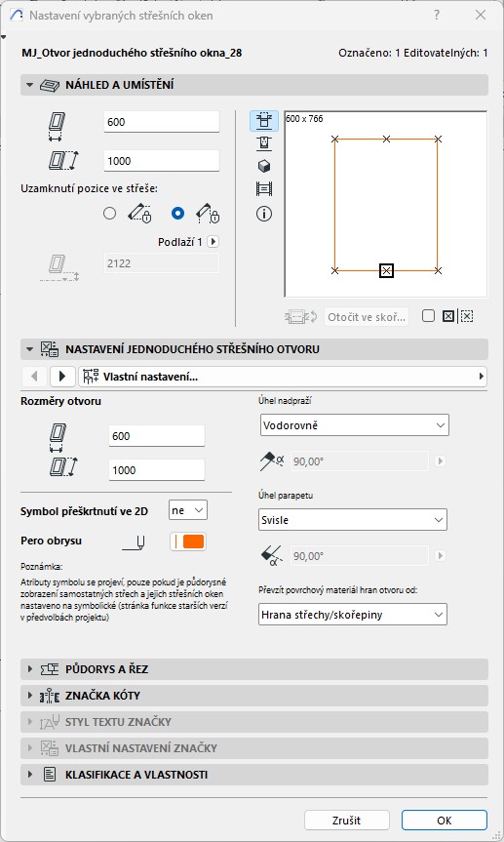This screenshot has height=842, width=504.
Task: Open the Úhel nadpraží Vodorovně dropdown
Action: [x=354, y=425]
